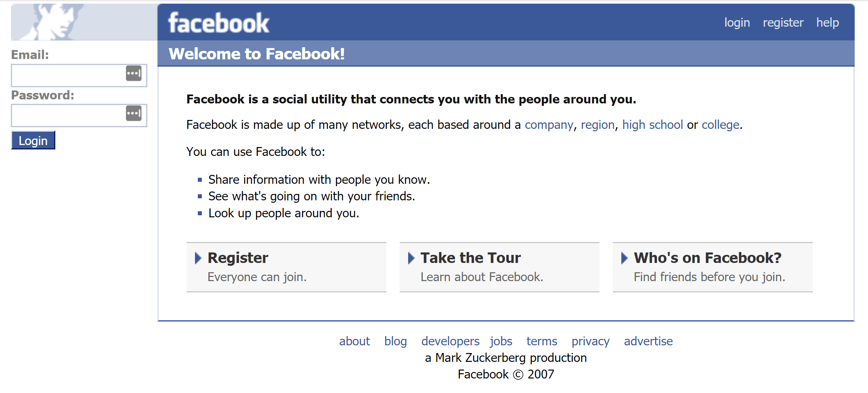Focus the Password input field
868x393 pixels.
point(79,116)
